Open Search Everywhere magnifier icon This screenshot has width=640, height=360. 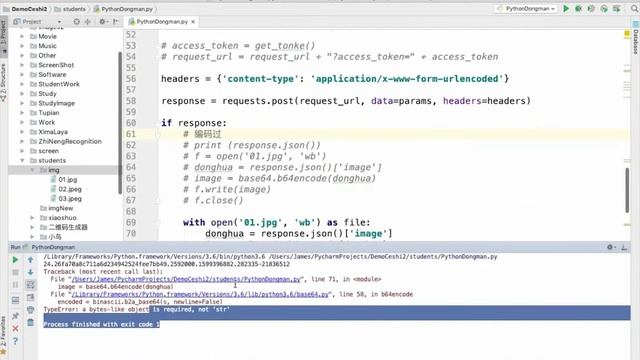point(634,9)
